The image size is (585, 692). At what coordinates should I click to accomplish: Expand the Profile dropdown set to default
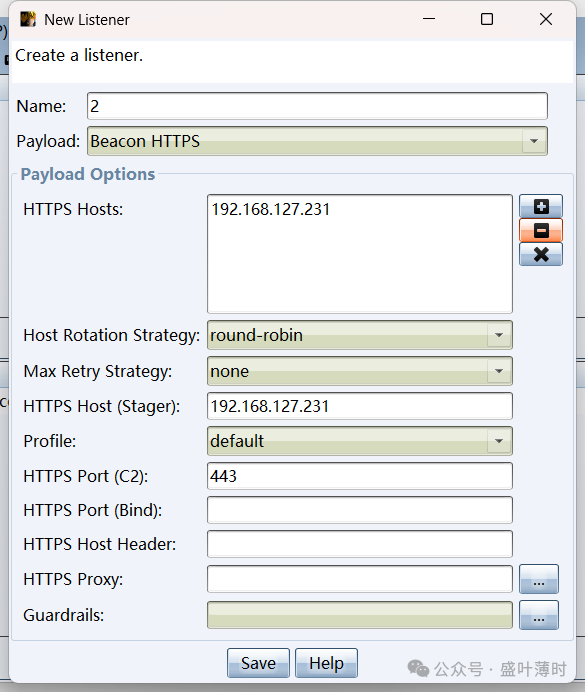(360, 441)
